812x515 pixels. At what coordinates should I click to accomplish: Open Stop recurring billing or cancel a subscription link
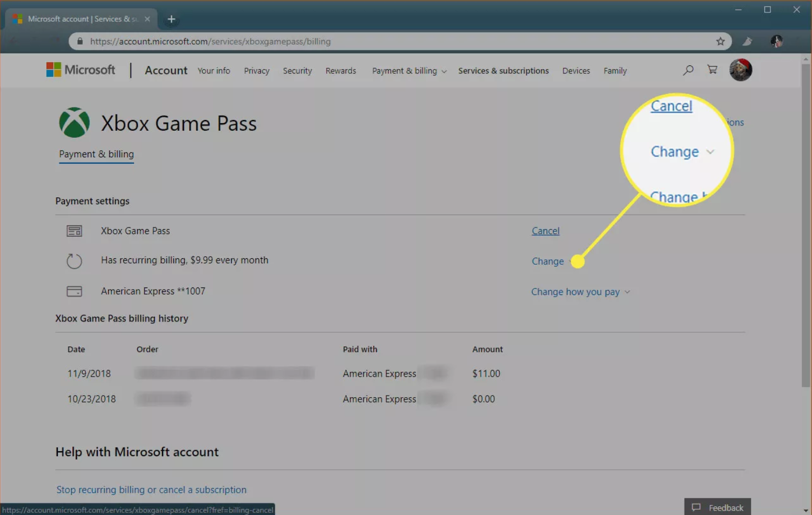[151, 490]
